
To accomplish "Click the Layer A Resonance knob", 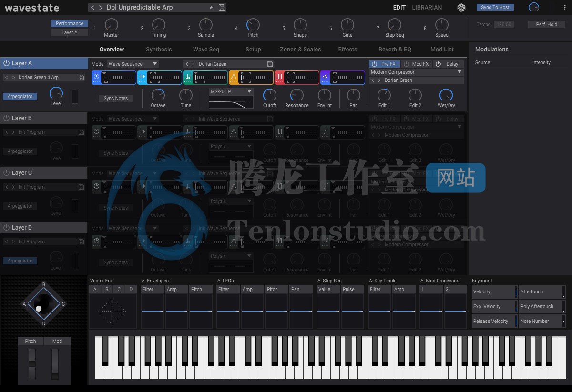I will click(296, 95).
